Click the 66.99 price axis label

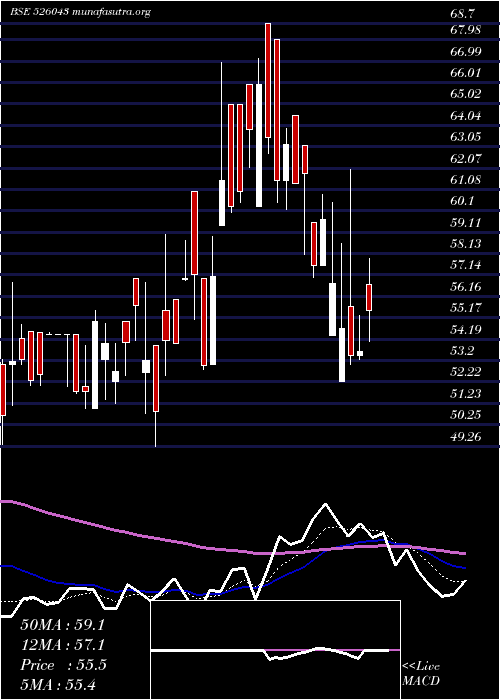click(x=466, y=51)
